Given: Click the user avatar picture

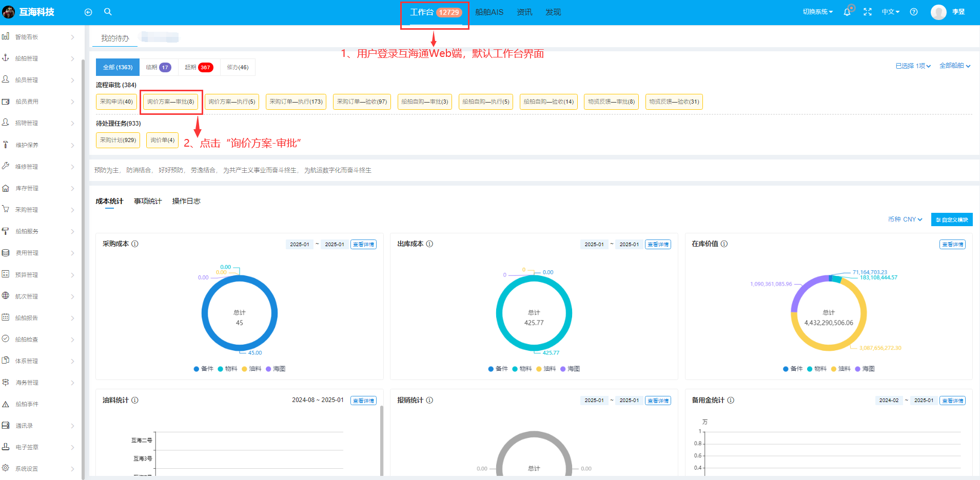Looking at the screenshot, I should [x=938, y=12].
